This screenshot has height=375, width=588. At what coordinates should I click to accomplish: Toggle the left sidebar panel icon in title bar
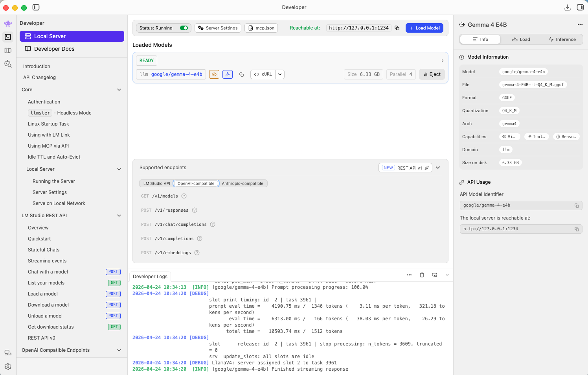point(36,7)
